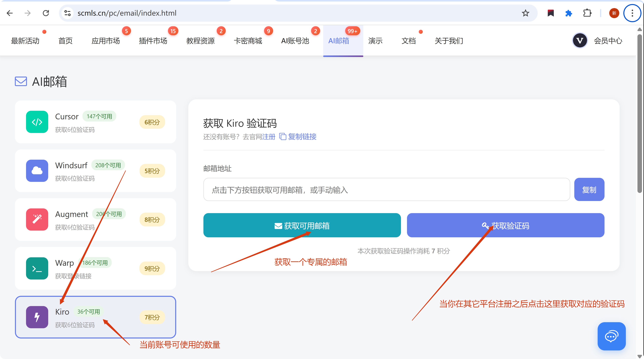Click the Kiro lightning bolt icon
The width and height of the screenshot is (644, 359).
(x=37, y=317)
